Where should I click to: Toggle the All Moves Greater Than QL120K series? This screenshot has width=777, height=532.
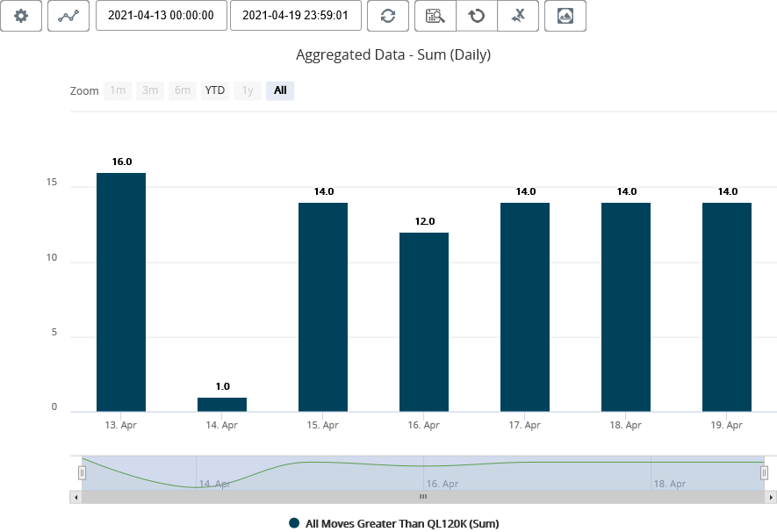pyautogui.click(x=394, y=523)
